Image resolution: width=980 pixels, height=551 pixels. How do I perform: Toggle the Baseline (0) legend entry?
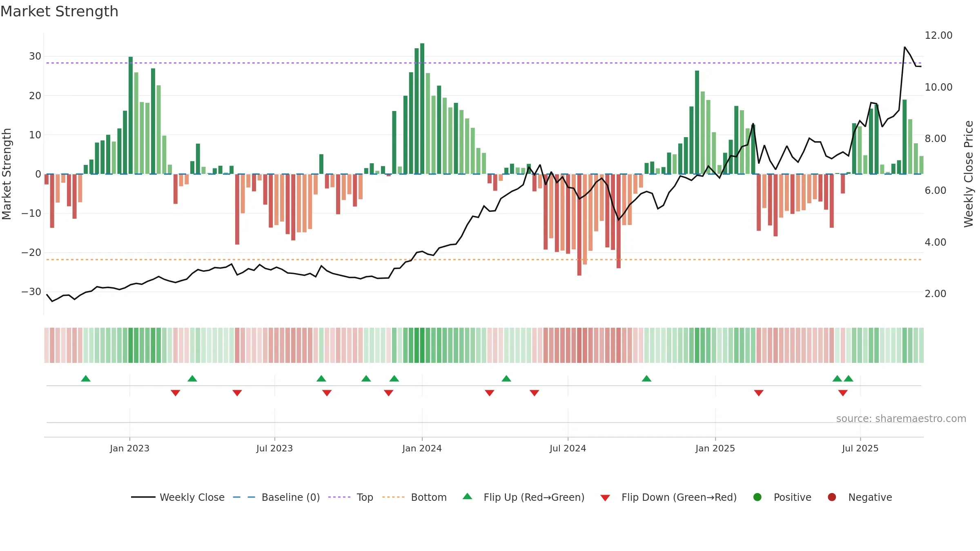(276, 497)
